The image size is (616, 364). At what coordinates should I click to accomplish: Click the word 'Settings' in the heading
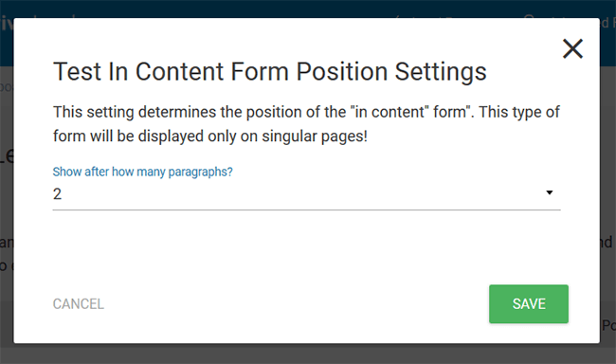(x=441, y=71)
